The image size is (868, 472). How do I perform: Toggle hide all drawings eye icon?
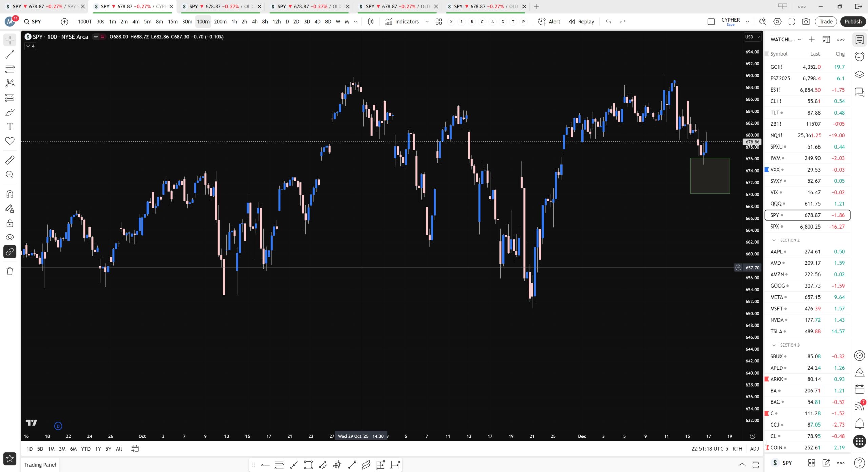pyautogui.click(x=10, y=237)
